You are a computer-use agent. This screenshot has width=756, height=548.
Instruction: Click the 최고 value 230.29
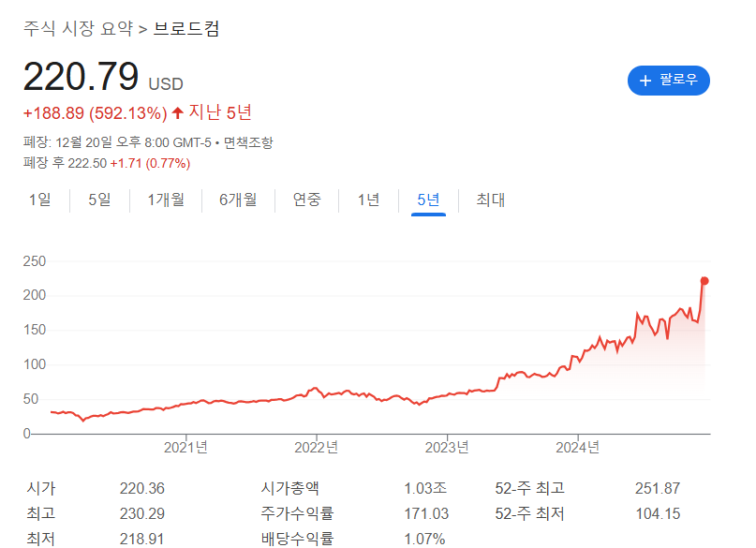pos(142,513)
